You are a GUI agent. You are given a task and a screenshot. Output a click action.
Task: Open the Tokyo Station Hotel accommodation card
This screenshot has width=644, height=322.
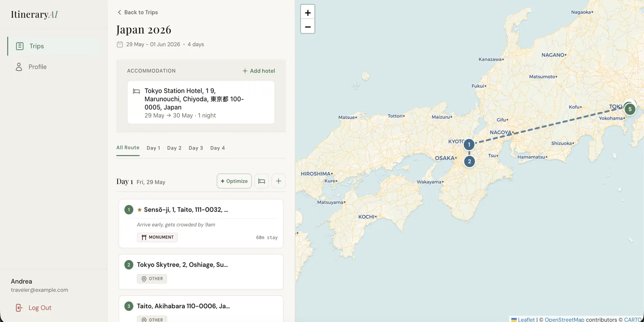201,103
